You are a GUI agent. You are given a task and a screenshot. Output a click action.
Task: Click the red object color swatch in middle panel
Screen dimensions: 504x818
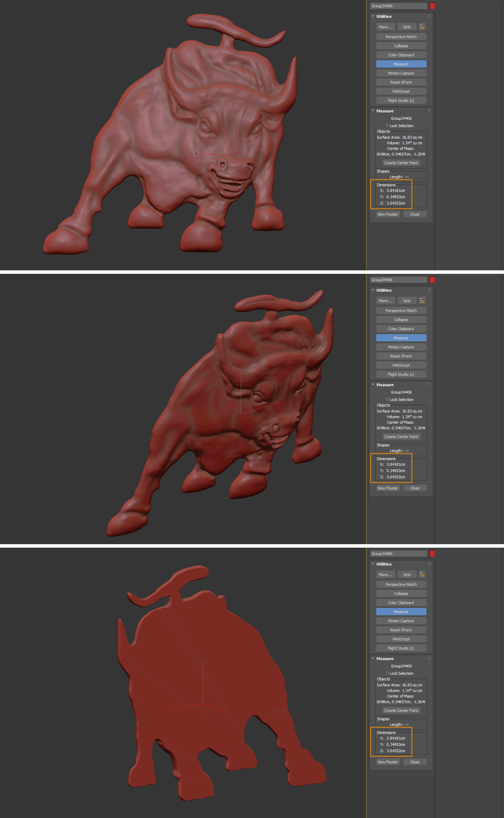click(x=432, y=280)
